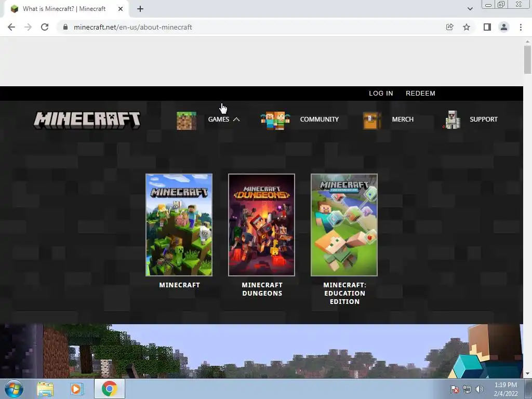Launch the media player from the taskbar
Image resolution: width=532 pixels, height=399 pixels.
point(77,389)
